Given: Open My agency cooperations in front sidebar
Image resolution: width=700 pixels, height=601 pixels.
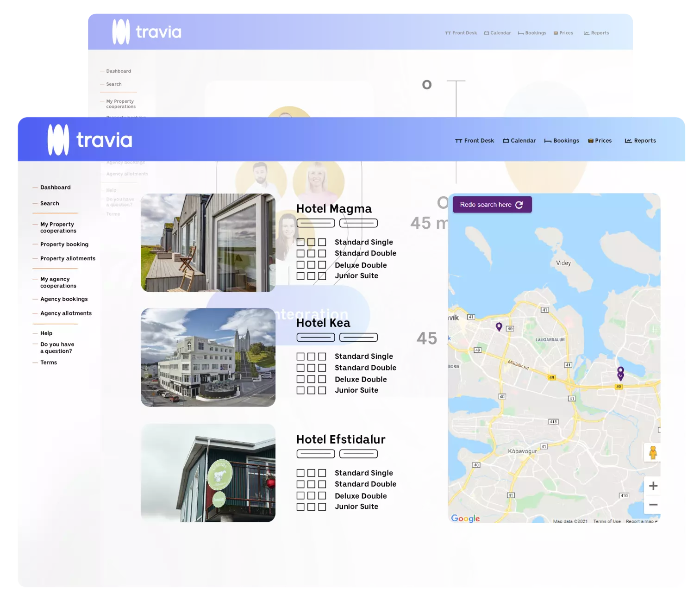Looking at the screenshot, I should 58,282.
